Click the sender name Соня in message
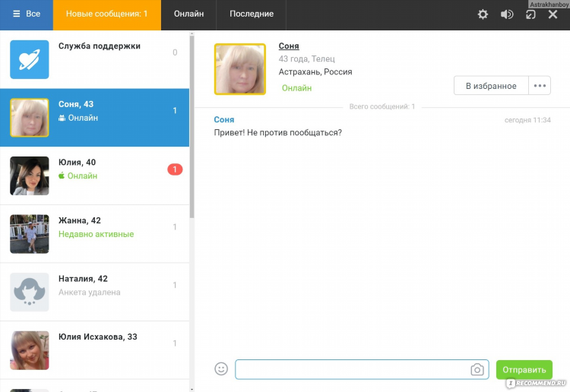 224,119
